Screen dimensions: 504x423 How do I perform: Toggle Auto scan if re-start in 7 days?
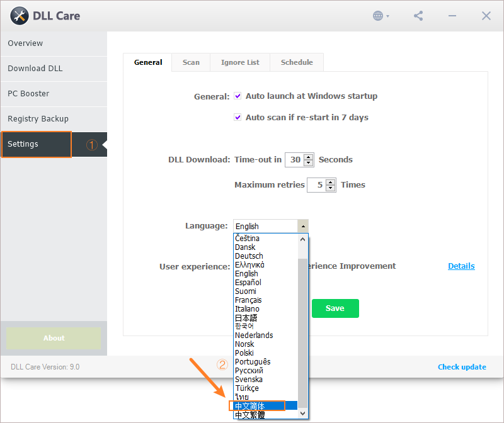238,117
